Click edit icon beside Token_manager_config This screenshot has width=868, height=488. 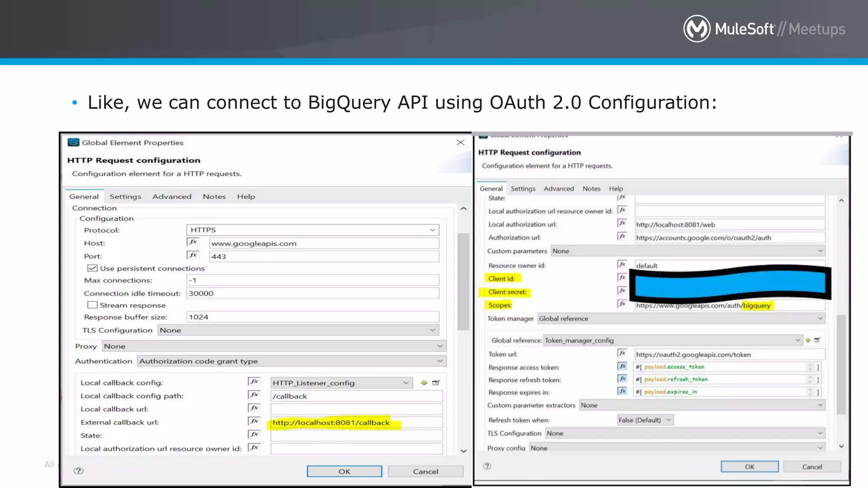pyautogui.click(x=817, y=340)
